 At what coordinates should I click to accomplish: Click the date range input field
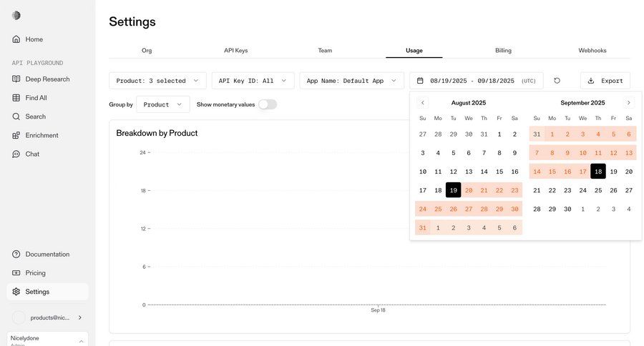(476, 81)
